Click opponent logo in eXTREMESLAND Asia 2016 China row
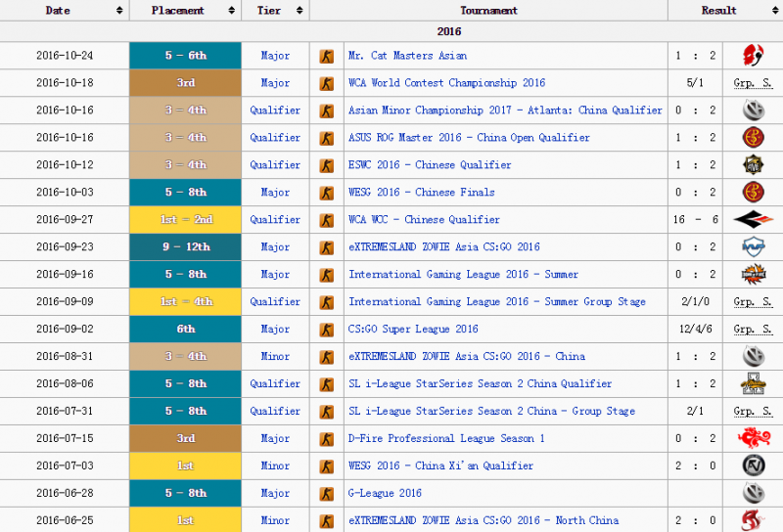 [753, 356]
